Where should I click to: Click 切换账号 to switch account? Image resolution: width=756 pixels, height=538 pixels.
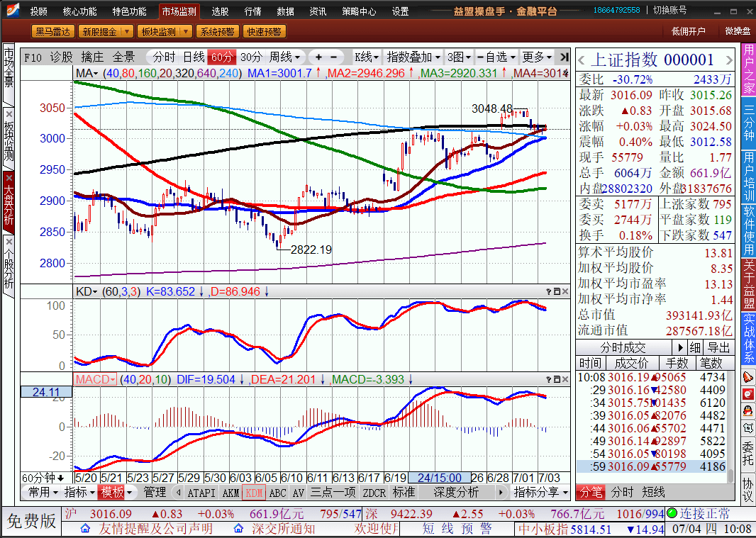[669, 10]
